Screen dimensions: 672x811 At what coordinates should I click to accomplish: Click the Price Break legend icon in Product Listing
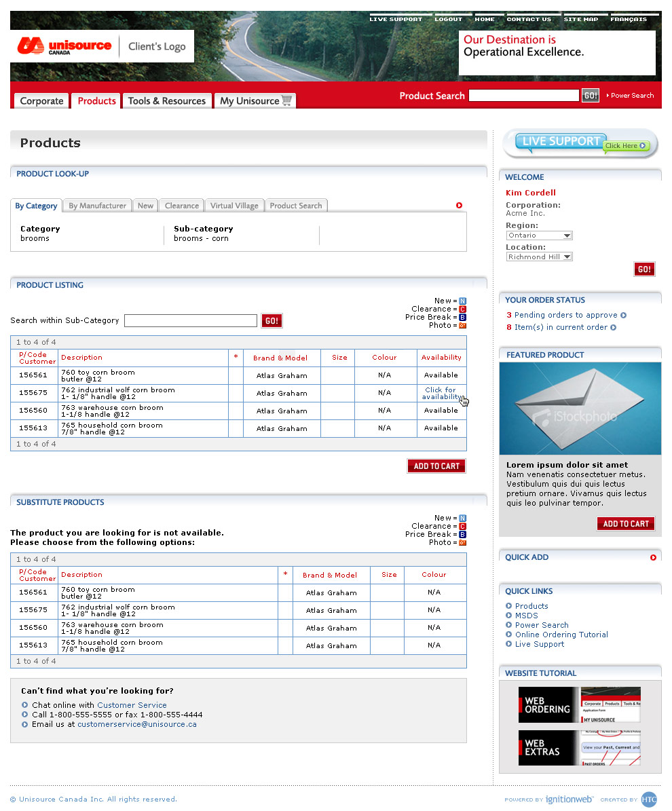(463, 317)
